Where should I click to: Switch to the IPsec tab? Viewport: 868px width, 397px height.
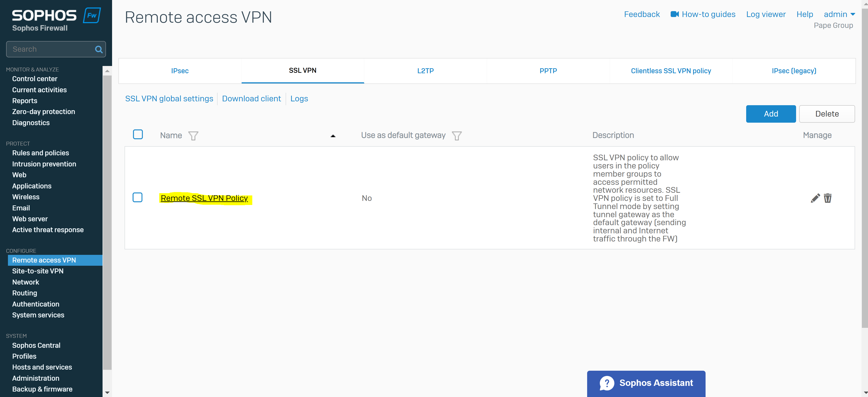180,71
